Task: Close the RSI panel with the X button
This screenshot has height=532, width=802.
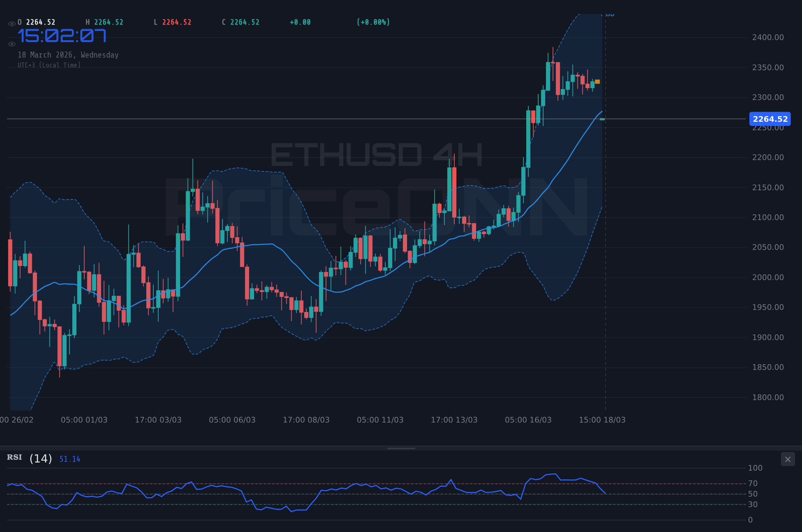Action: point(788,459)
